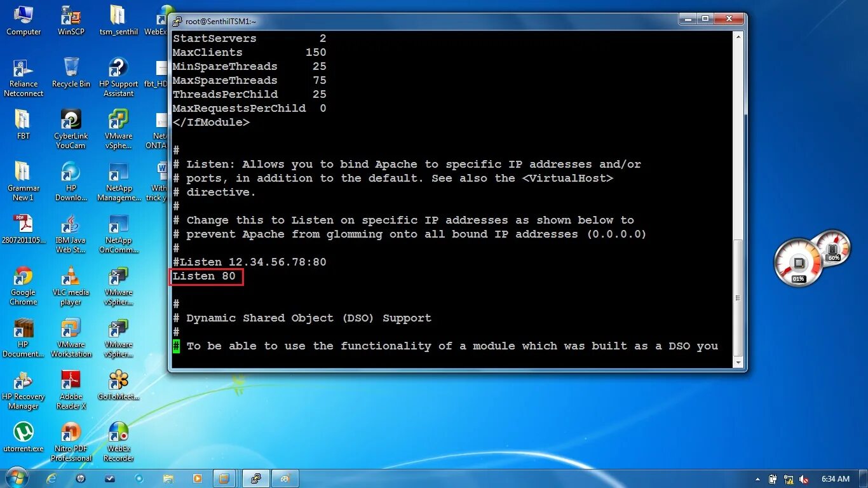Open VMware vSphere shortcut next to CyberLink YouCam
Image resolution: width=868 pixels, height=488 pixels.
point(119,129)
